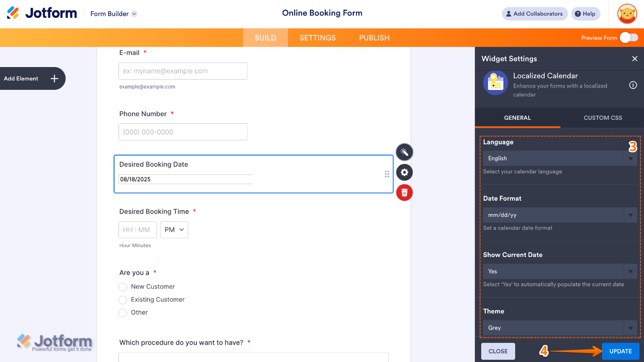Open the SETTINGS tab
Viewport: 644px width, 362px height.
(317, 38)
